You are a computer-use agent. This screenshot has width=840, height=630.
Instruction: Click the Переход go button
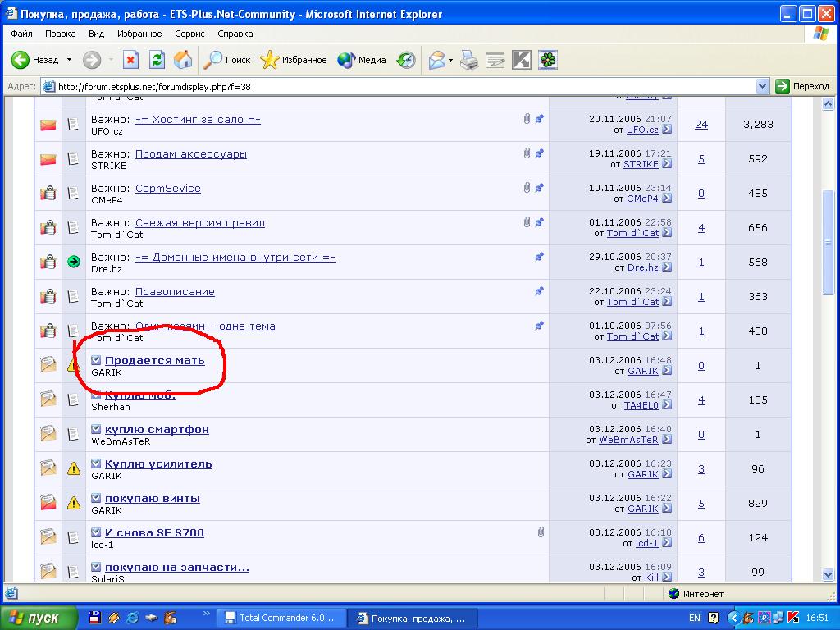[802, 86]
